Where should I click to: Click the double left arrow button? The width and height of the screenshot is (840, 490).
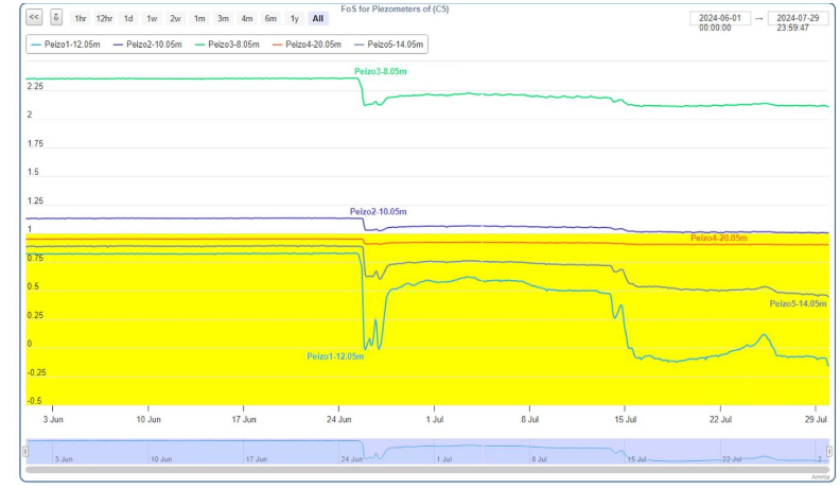click(34, 18)
